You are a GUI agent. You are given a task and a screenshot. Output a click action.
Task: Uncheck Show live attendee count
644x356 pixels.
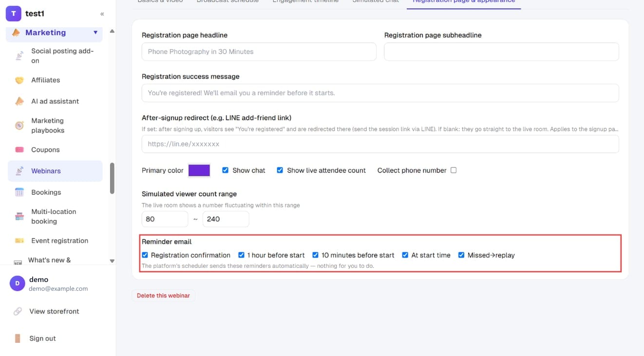click(x=280, y=170)
